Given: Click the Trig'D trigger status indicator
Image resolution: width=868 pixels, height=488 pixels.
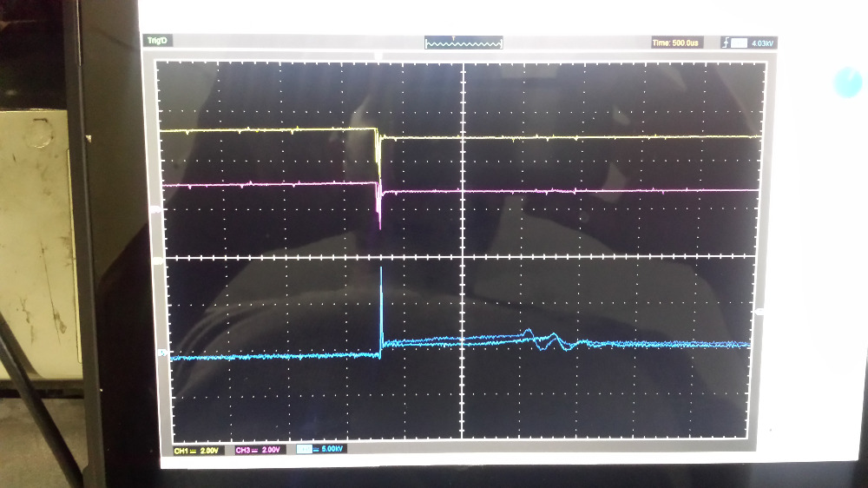Looking at the screenshot, I should point(158,41).
